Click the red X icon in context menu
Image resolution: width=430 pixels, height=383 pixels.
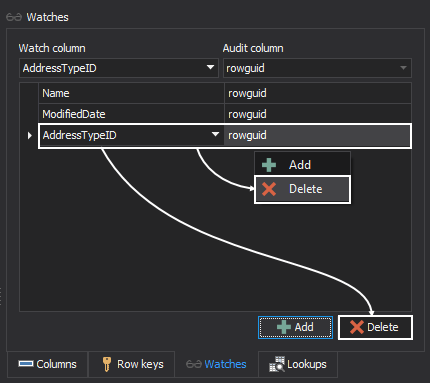pos(269,189)
